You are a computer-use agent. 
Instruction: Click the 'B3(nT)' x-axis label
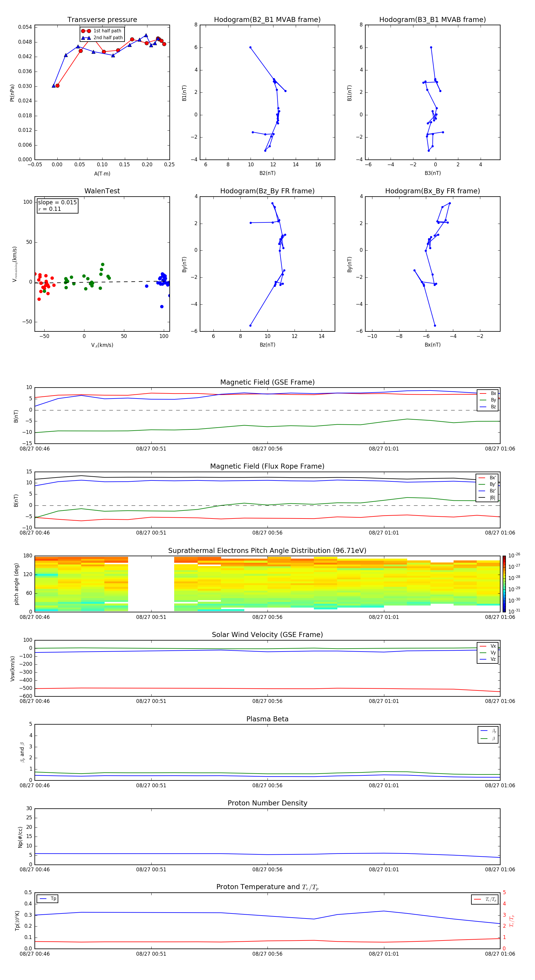[x=432, y=173]
